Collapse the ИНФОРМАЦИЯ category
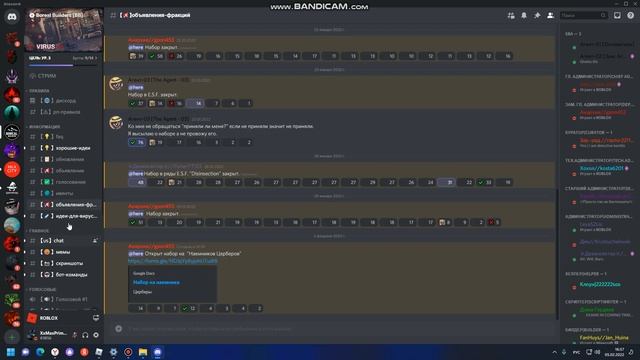The width and height of the screenshot is (640, 360). [44, 127]
